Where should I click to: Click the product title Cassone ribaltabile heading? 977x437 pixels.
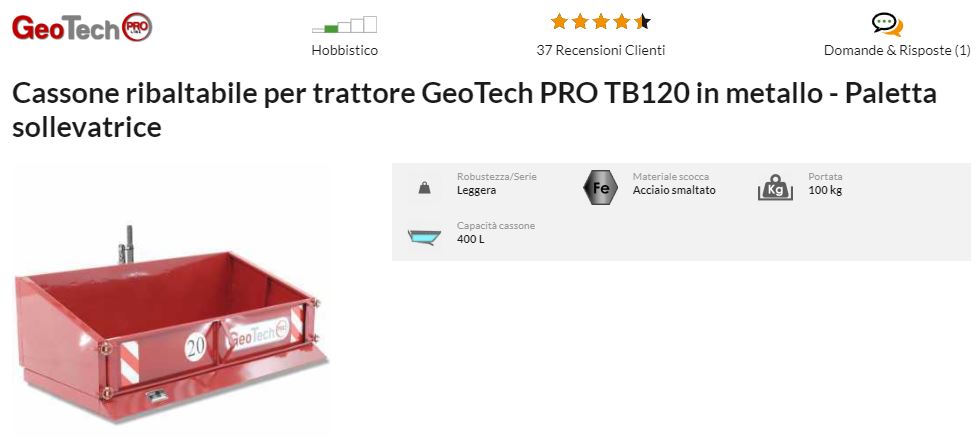(x=474, y=110)
